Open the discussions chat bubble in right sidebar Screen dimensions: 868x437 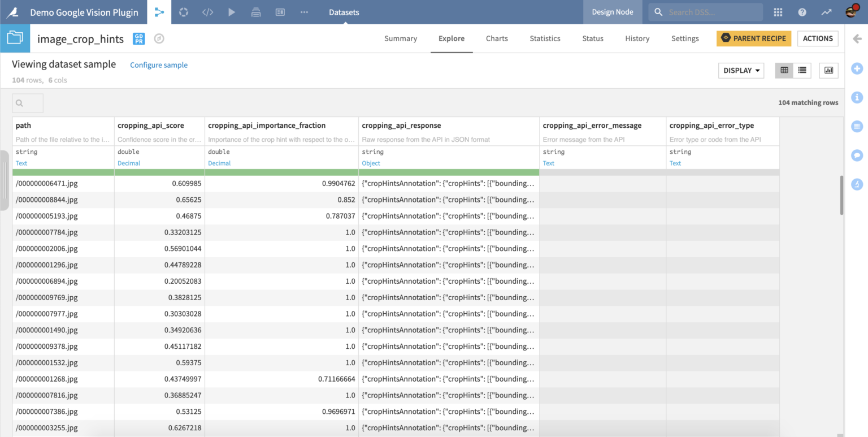[857, 155]
